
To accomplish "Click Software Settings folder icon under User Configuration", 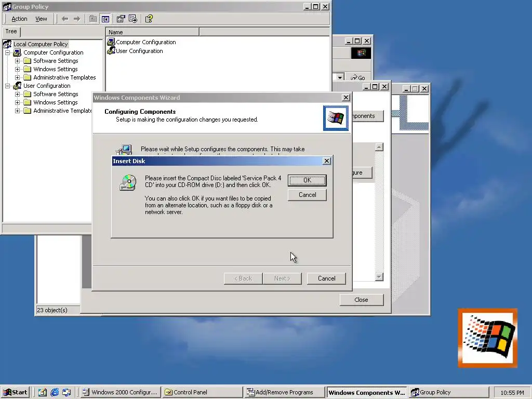I will point(28,94).
